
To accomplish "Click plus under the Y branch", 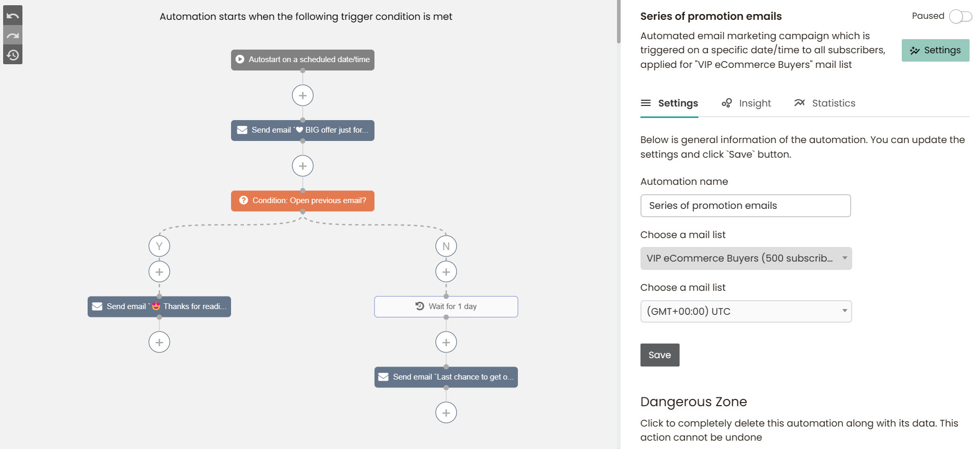I will pos(159,271).
